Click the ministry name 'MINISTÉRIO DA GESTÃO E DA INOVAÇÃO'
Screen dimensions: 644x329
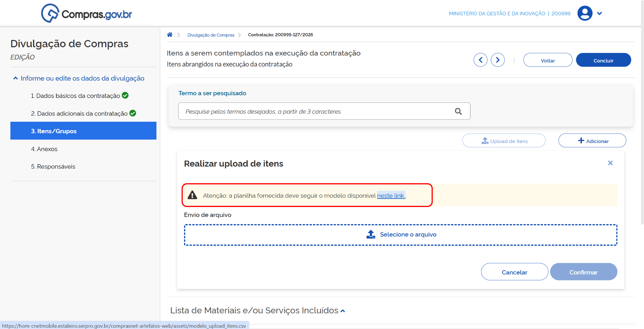point(497,14)
